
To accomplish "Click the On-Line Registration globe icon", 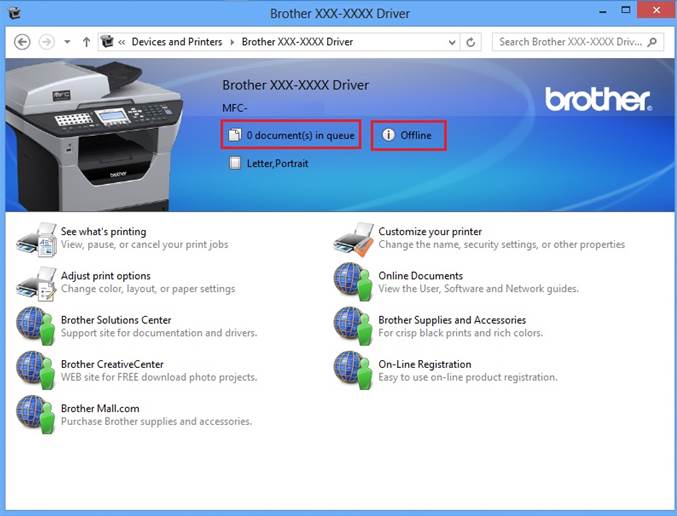I will [353, 370].
